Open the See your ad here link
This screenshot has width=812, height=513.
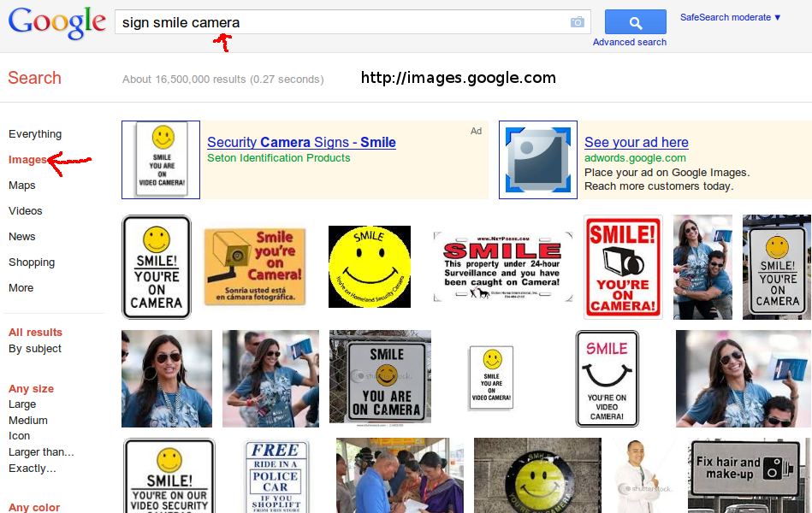click(637, 142)
